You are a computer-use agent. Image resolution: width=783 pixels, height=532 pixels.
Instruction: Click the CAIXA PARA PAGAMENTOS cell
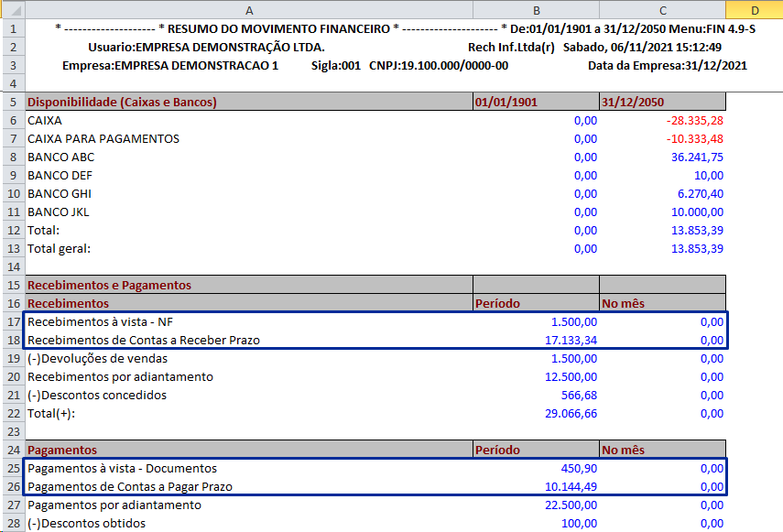pyautogui.click(x=103, y=138)
